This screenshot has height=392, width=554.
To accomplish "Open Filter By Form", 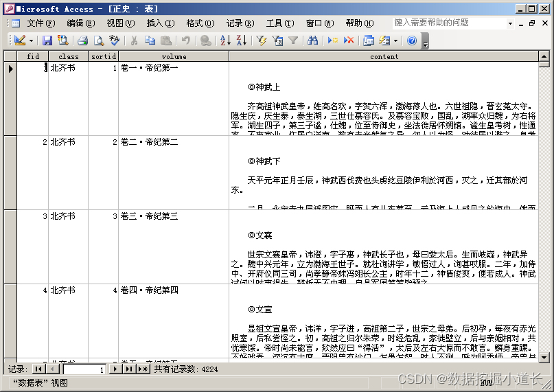I will 277,41.
